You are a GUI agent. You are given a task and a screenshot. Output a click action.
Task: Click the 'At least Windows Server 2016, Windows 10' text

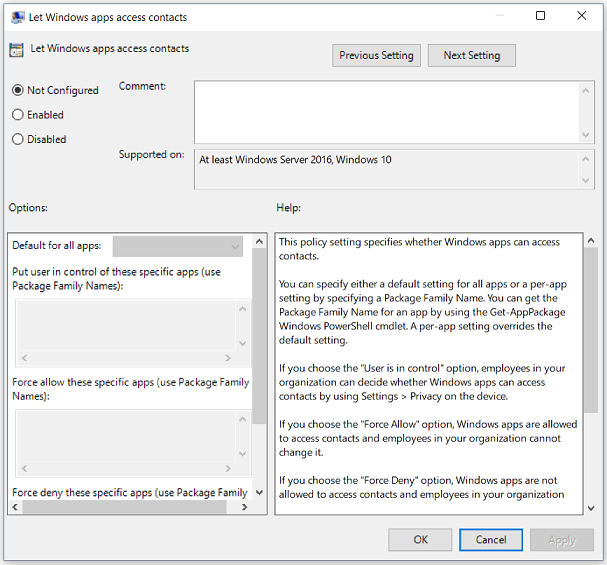tap(295, 159)
